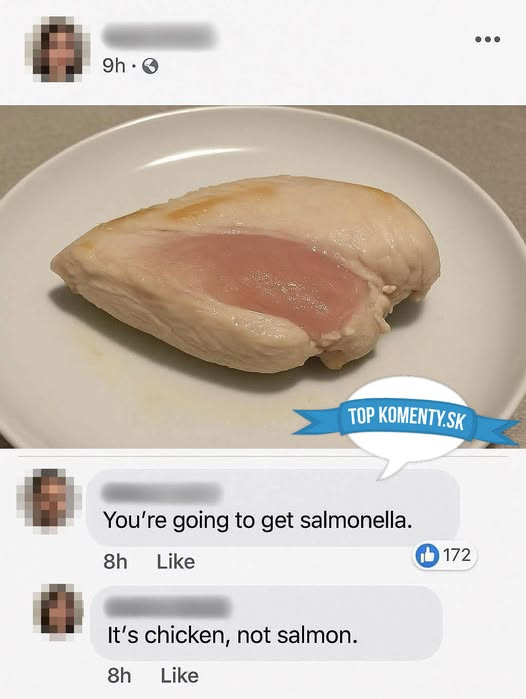Like the 'You're going to get salmonella' comment

(176, 561)
